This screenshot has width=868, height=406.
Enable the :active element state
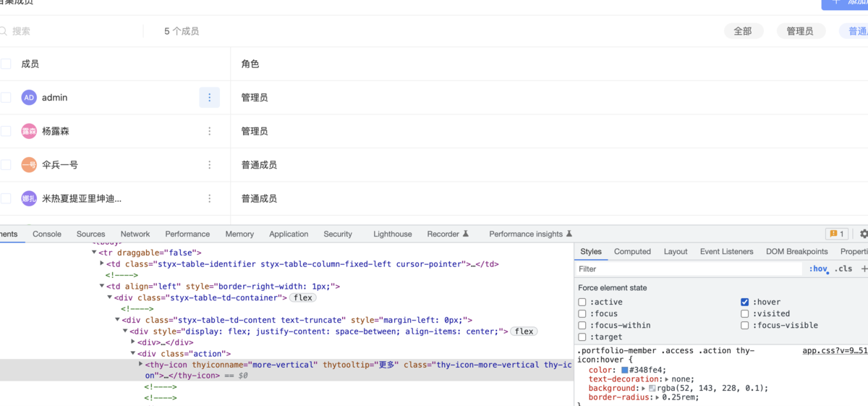pyautogui.click(x=582, y=302)
